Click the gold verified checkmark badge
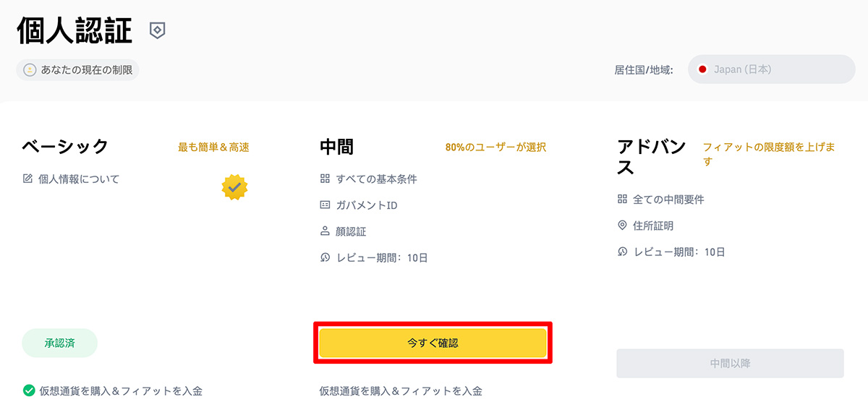The image size is (868, 402). coord(234,187)
